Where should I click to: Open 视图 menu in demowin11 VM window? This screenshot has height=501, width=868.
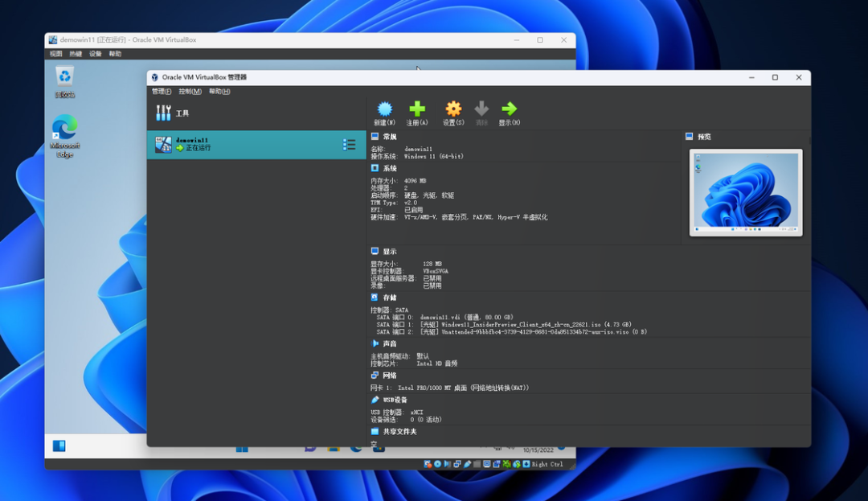[56, 54]
